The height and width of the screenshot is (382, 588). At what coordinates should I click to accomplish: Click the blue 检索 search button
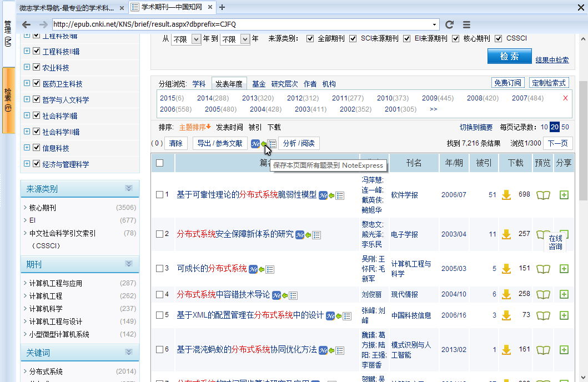coord(509,56)
